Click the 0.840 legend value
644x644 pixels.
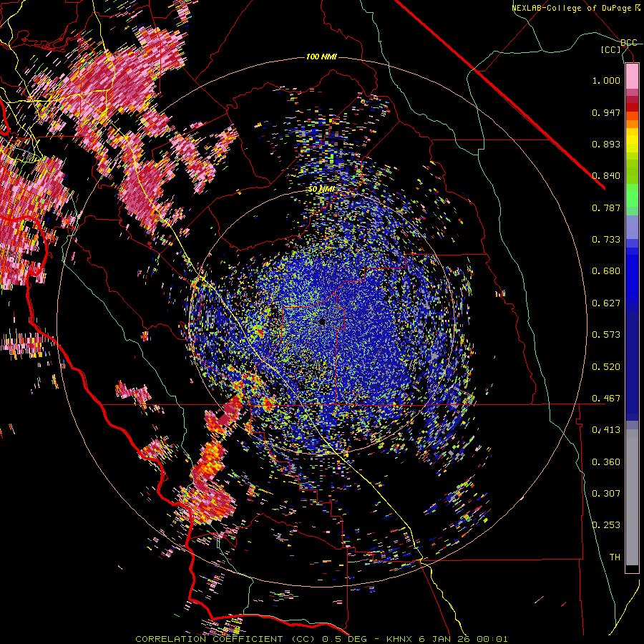pos(606,176)
